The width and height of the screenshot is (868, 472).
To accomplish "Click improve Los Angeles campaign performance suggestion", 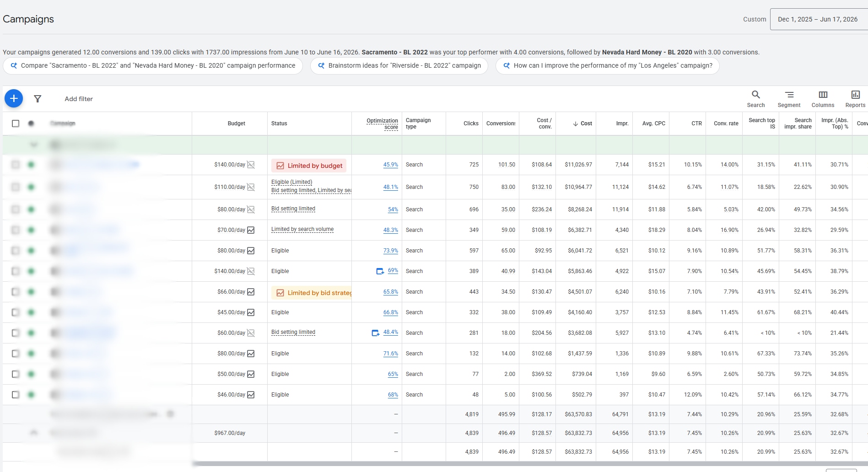I will 607,66.
